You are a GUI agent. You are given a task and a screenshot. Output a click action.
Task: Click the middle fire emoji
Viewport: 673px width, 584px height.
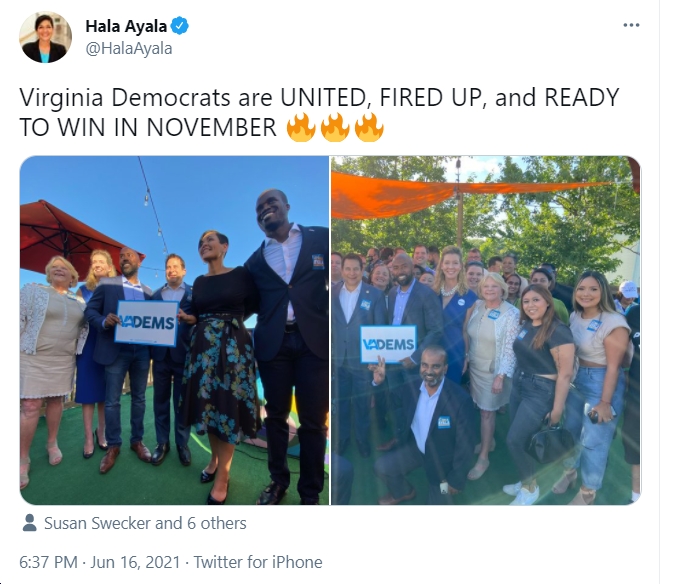coord(335,127)
